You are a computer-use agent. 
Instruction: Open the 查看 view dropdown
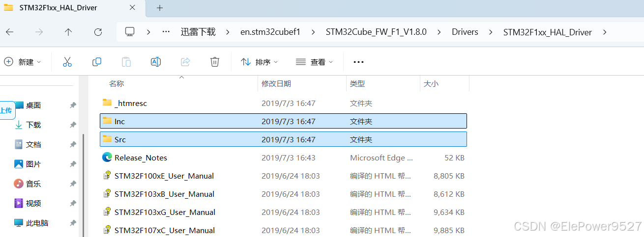pos(315,62)
